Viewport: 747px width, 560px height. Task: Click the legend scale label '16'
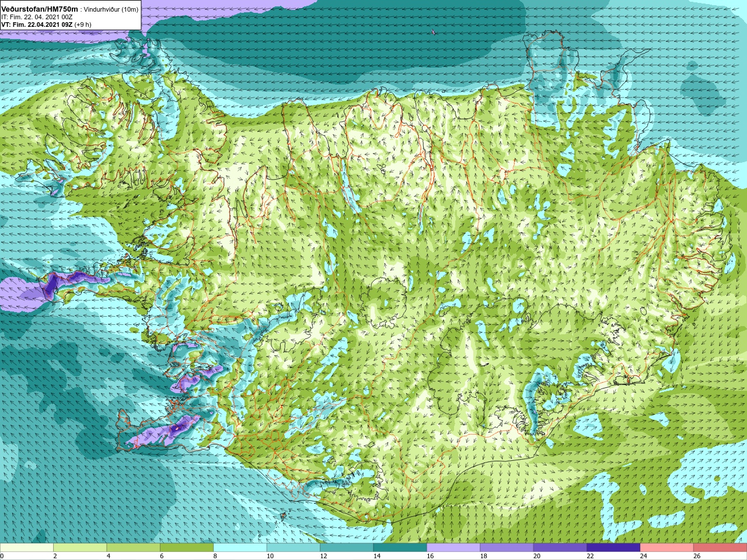pos(430,556)
